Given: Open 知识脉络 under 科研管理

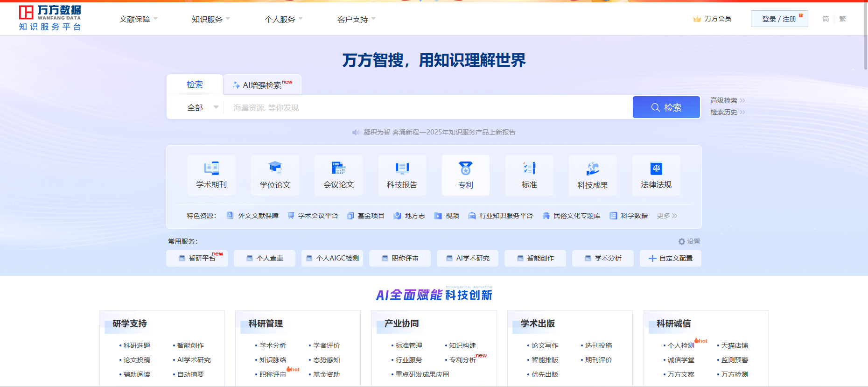Looking at the screenshot, I should 273,360.
